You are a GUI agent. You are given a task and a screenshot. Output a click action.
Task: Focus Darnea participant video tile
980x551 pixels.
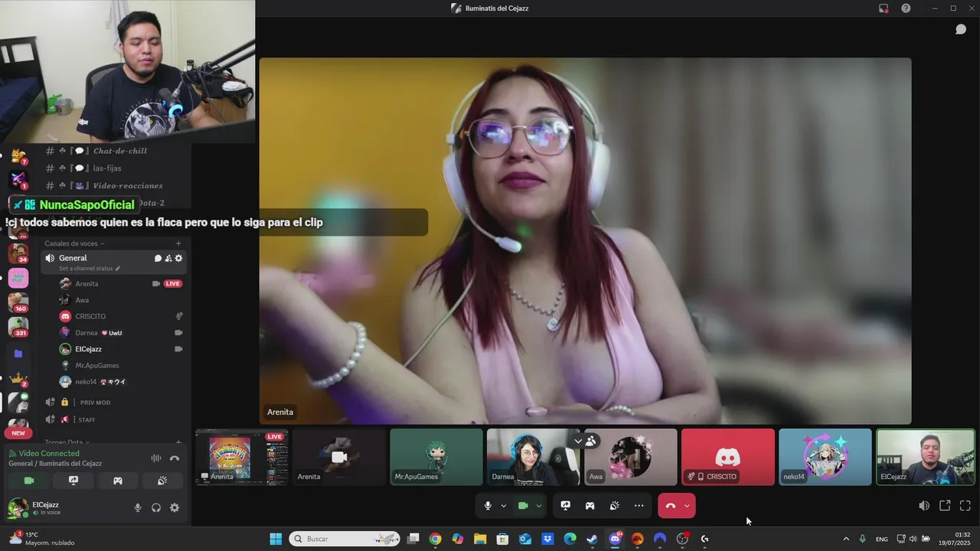[534, 457]
